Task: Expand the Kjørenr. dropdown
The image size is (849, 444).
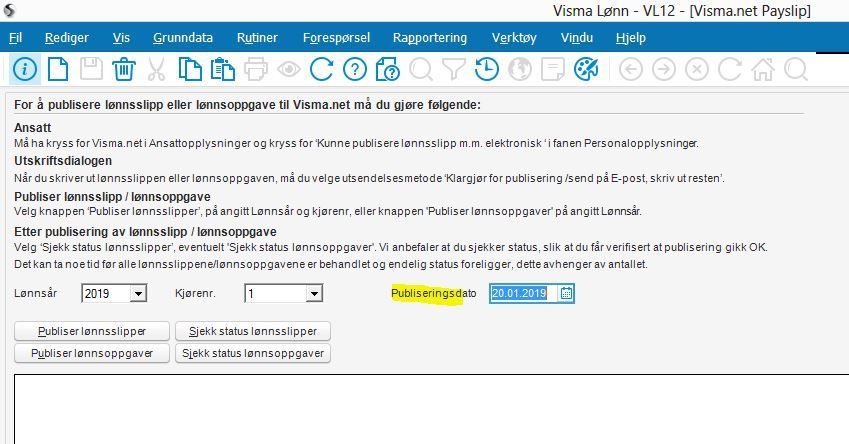Action: click(314, 293)
